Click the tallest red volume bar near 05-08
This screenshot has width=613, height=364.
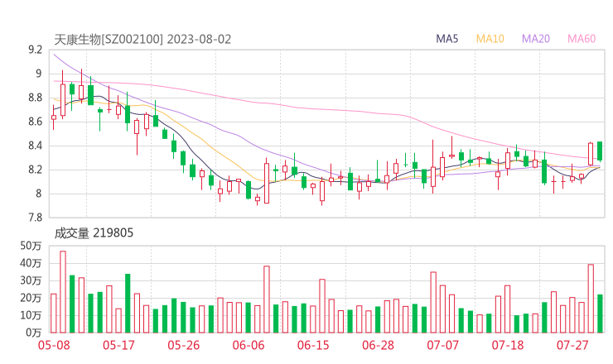coord(63,292)
